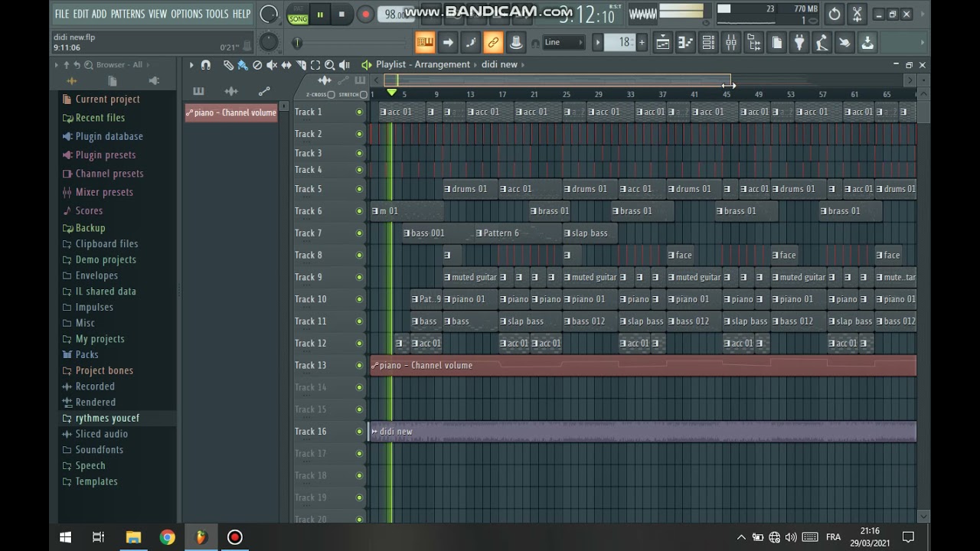This screenshot has width=980, height=551.
Task: Open the PATTERNS menu
Action: [128, 14]
